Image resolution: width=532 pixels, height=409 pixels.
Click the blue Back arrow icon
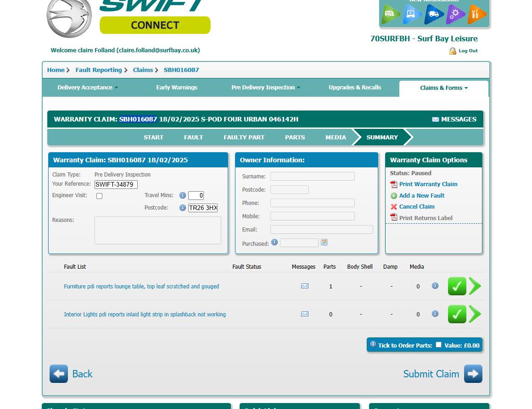pyautogui.click(x=59, y=374)
